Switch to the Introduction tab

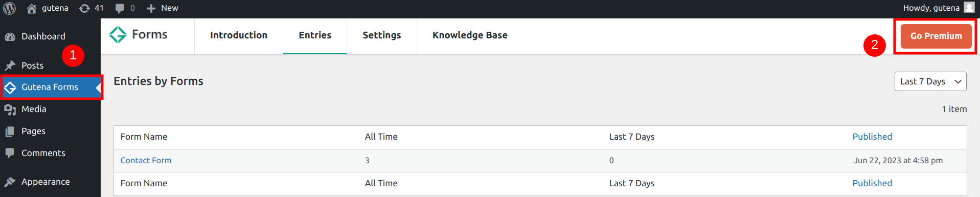coord(239,35)
